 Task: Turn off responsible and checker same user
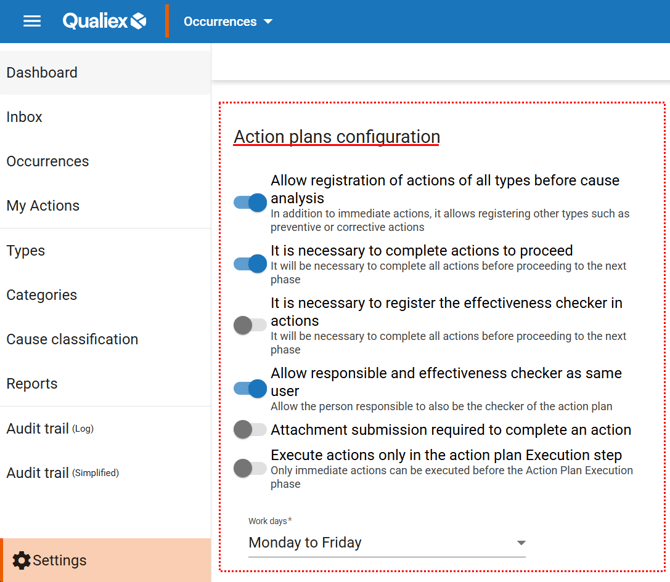[x=250, y=389]
